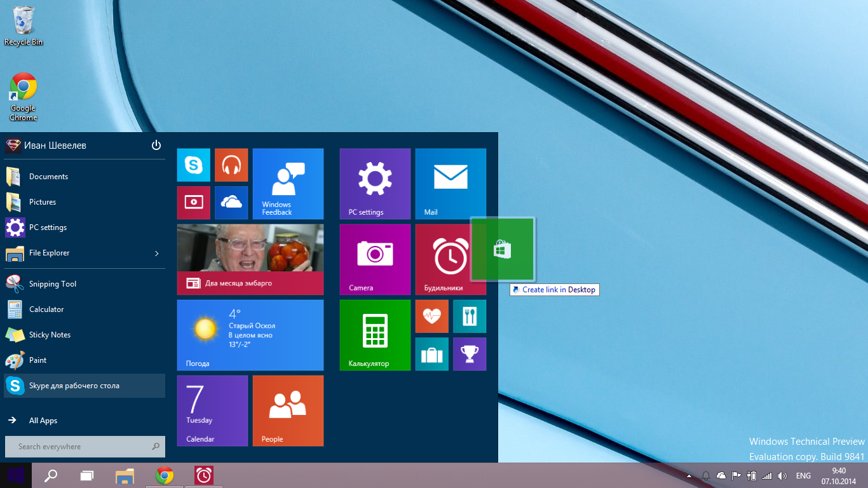Open the PC settings tile
This screenshot has height=488, width=868.
click(x=375, y=184)
